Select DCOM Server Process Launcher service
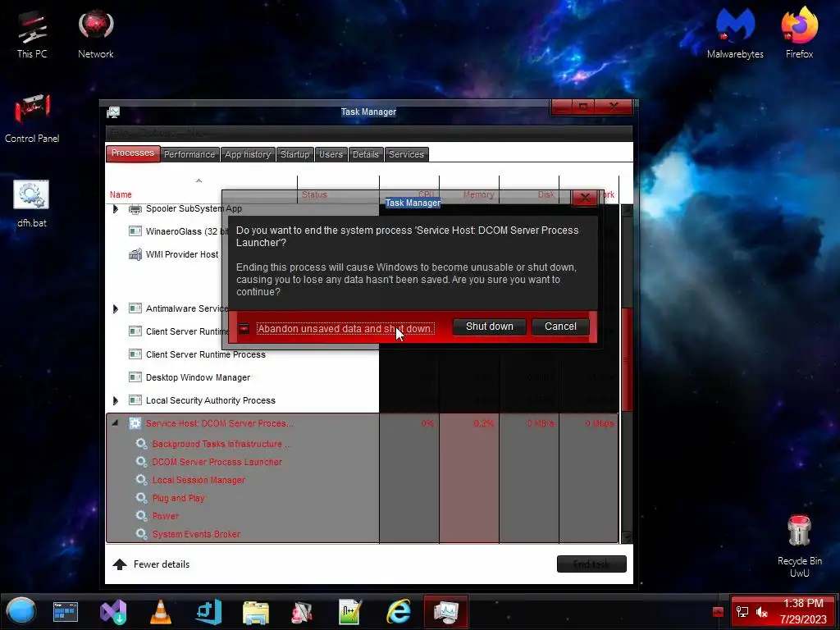 217,462
